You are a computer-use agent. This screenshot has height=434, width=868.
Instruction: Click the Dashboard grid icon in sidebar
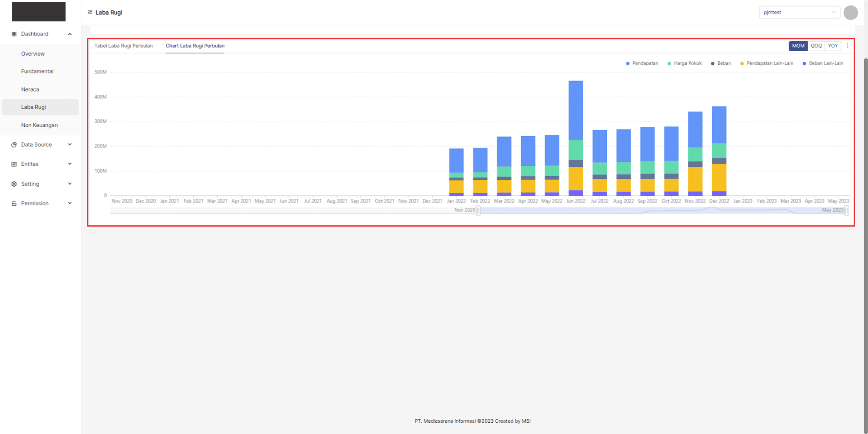coord(14,34)
